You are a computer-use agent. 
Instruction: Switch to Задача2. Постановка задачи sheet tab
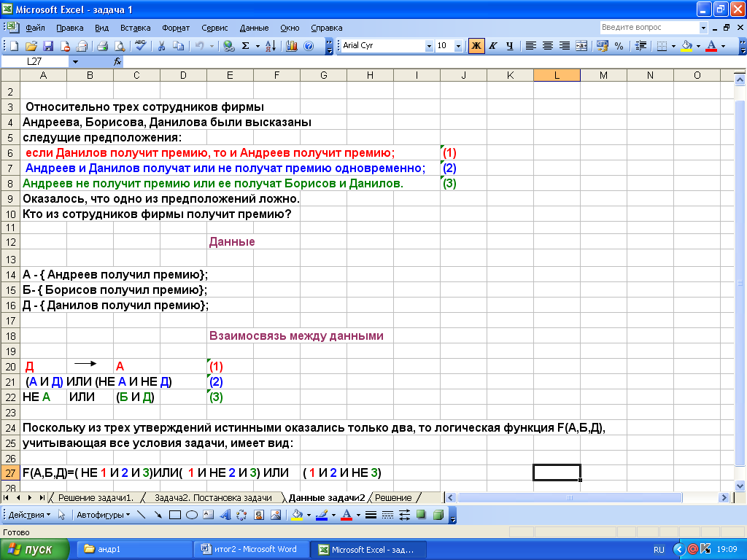(213, 497)
